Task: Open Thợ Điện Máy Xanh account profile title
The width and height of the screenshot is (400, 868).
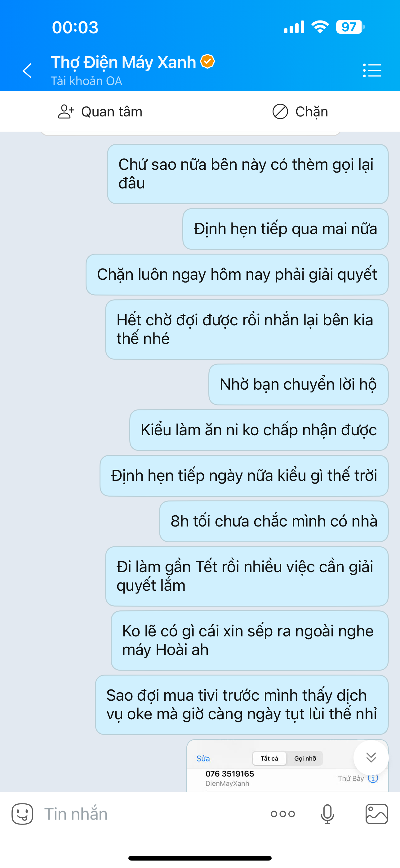Action: point(123,62)
